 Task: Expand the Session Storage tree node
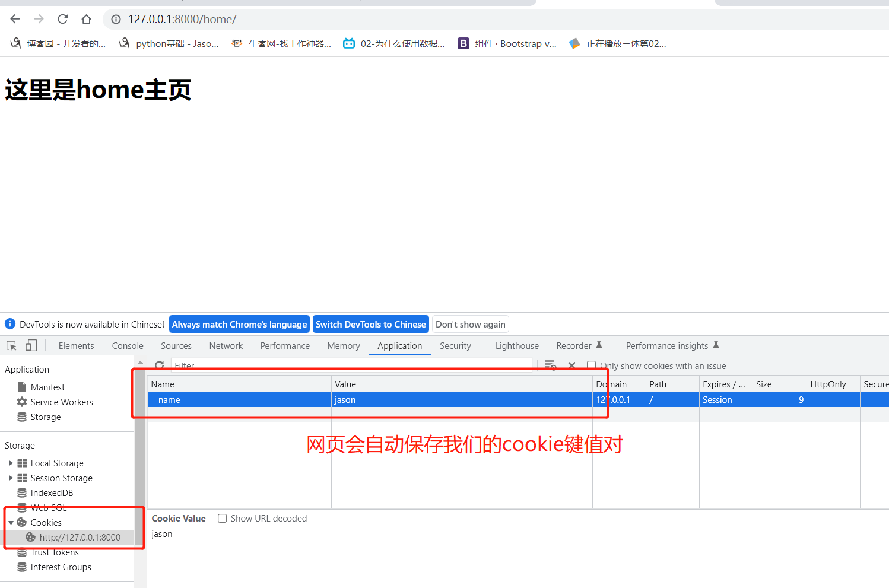coord(11,478)
